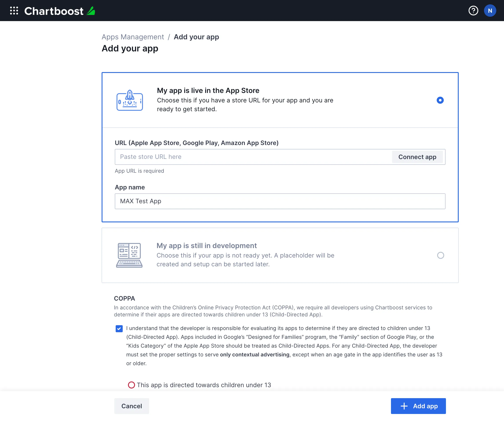Screen dimensions: 504x421
Task: Select 'My app is still in development' radio
Action: click(x=440, y=255)
